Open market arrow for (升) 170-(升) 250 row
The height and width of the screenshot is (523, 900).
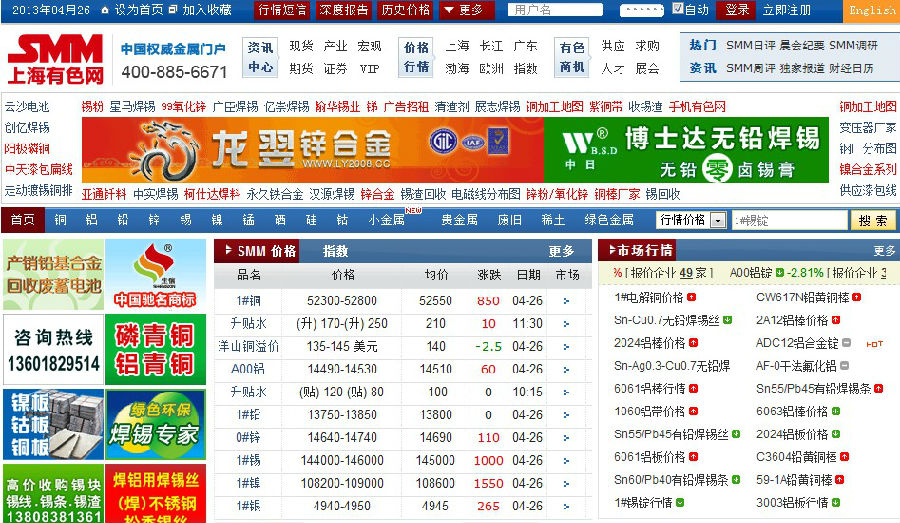(567, 324)
